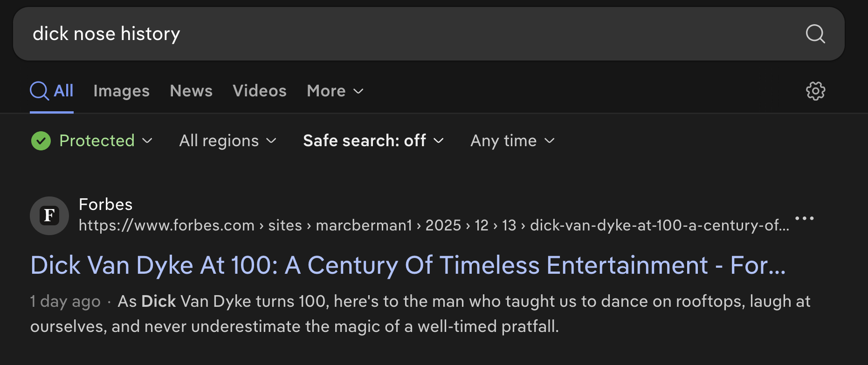Click the green Protected checkmark icon
Viewport: 868px width, 365px height.
pos(41,141)
